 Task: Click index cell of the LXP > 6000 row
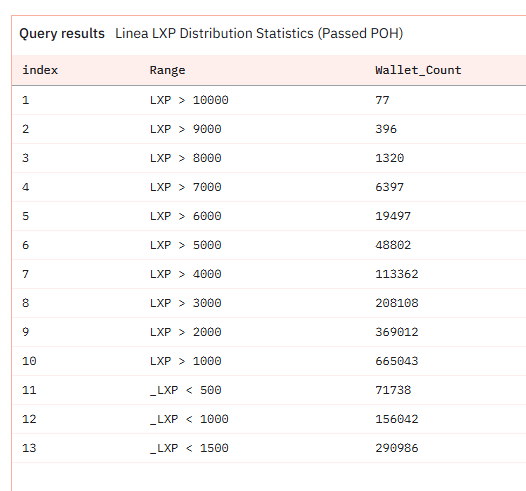point(25,216)
